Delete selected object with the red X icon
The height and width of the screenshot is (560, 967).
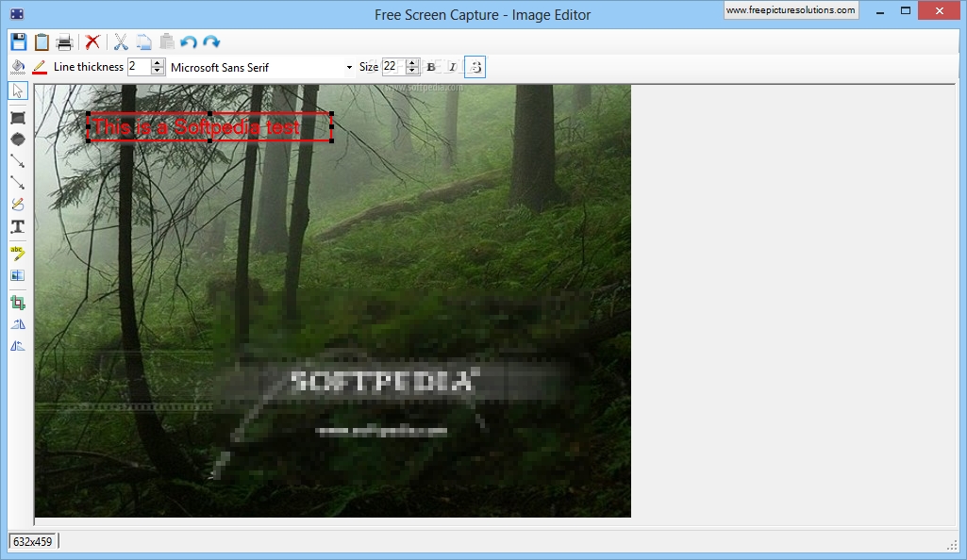point(92,41)
